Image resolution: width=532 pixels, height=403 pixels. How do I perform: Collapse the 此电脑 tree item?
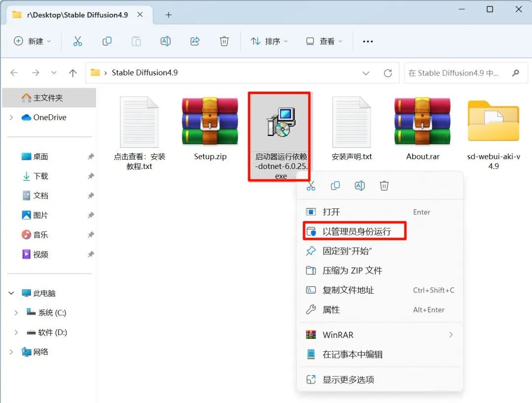(11, 293)
